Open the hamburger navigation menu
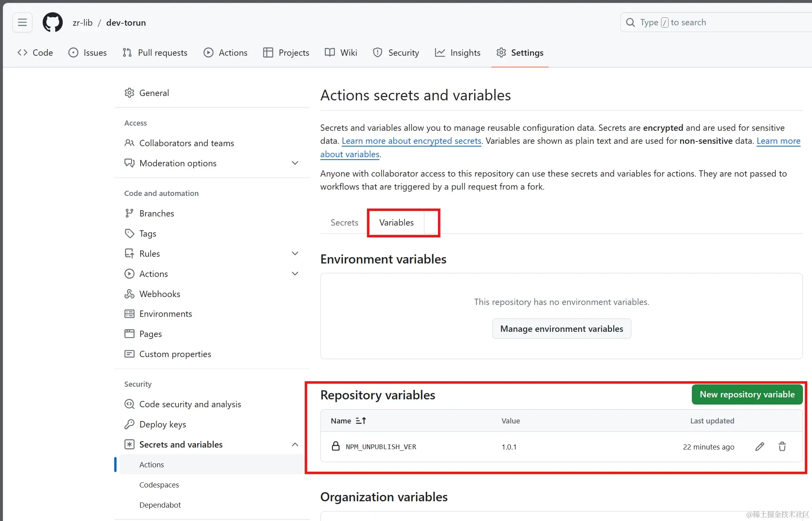 click(x=23, y=23)
